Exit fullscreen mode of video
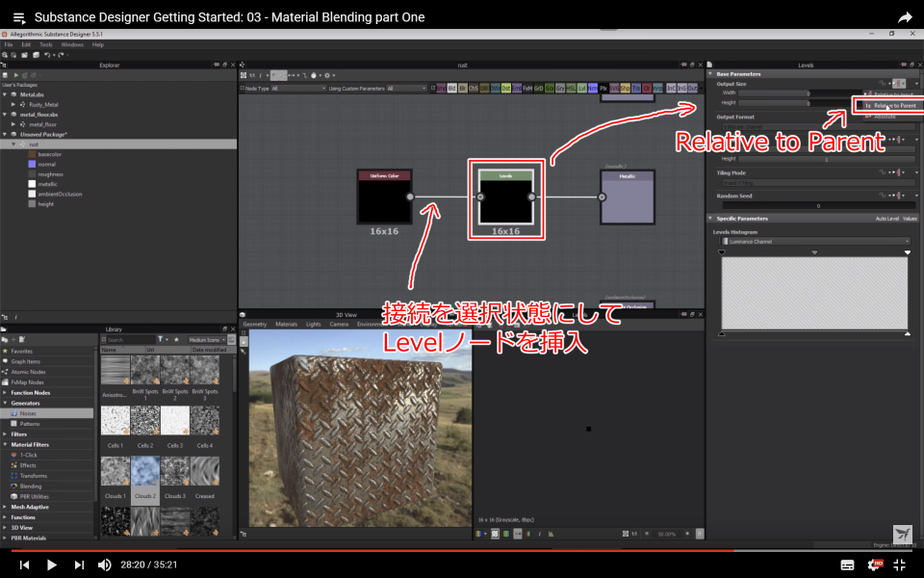This screenshot has width=924, height=578. 899,565
